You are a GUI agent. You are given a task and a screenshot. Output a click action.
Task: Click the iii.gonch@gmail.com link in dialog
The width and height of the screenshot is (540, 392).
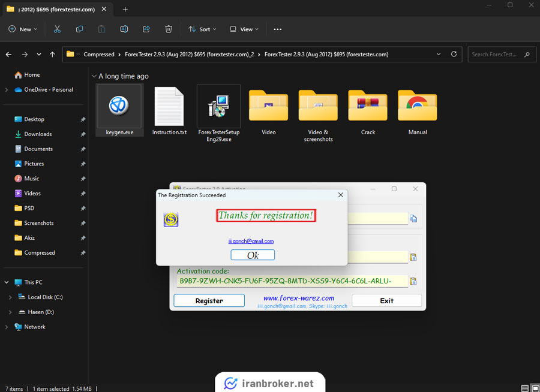click(x=251, y=242)
